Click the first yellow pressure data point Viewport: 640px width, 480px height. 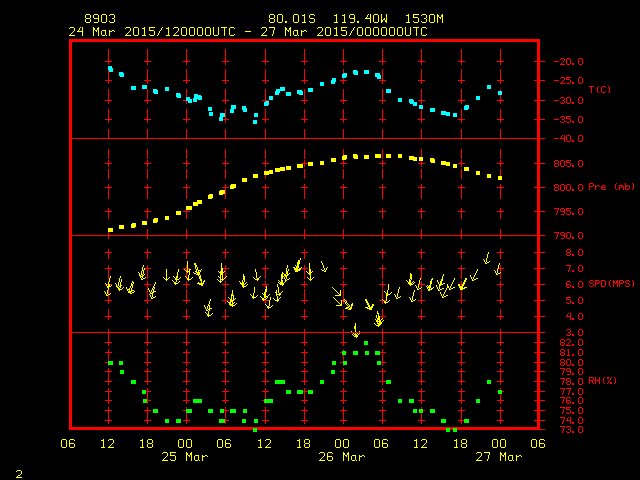click(x=110, y=230)
